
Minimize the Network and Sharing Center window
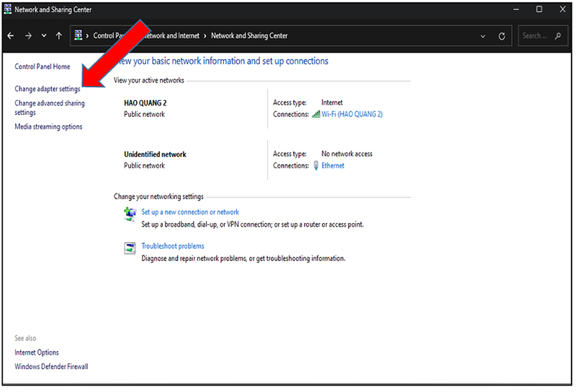(x=516, y=9)
